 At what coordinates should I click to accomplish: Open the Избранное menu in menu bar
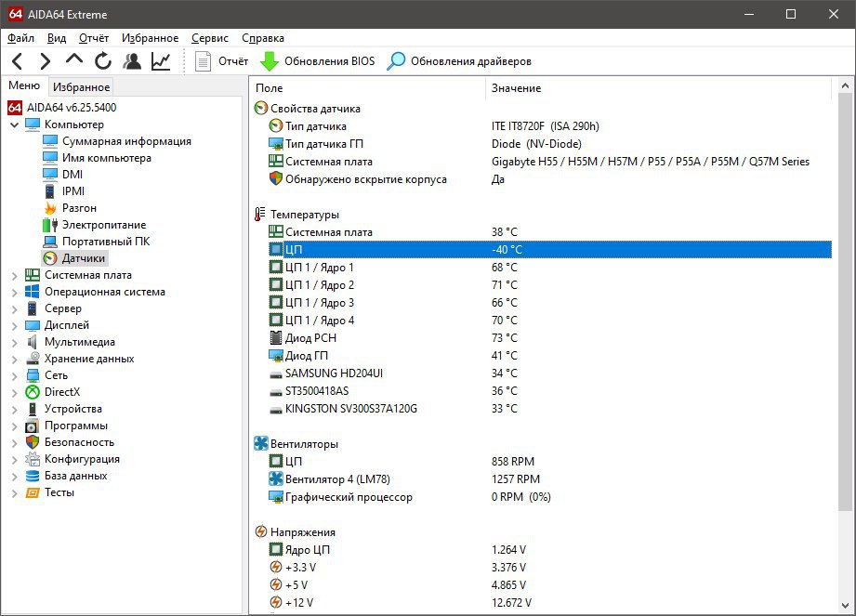pos(151,38)
